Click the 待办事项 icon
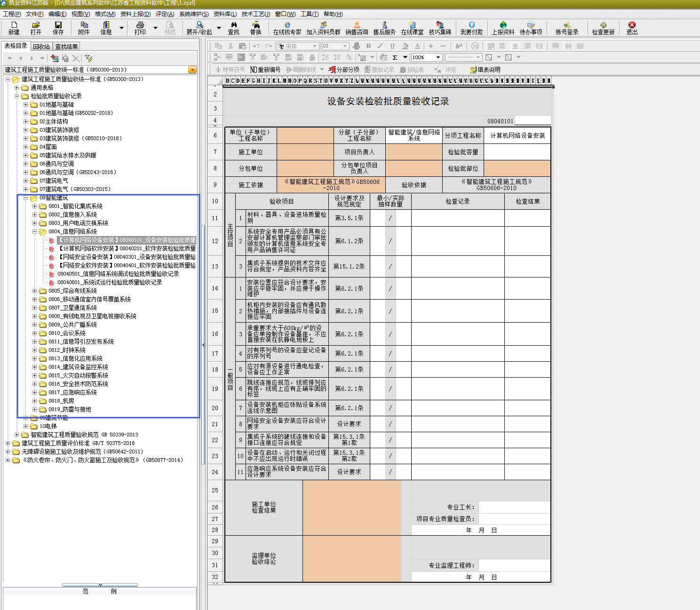 (531, 28)
